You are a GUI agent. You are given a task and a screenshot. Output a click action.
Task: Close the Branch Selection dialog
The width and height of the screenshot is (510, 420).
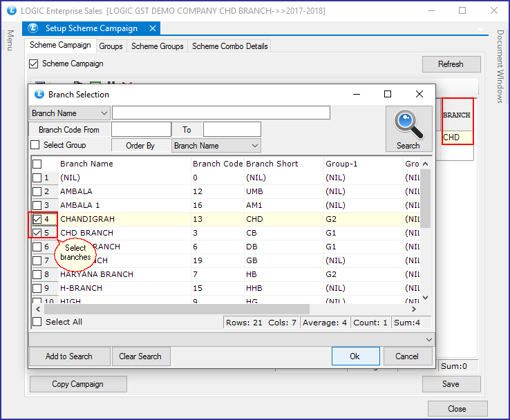tap(419, 94)
